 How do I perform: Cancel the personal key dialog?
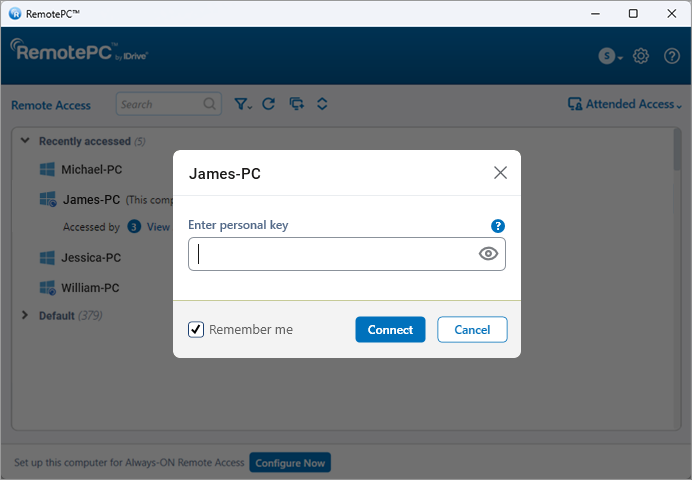click(x=472, y=329)
